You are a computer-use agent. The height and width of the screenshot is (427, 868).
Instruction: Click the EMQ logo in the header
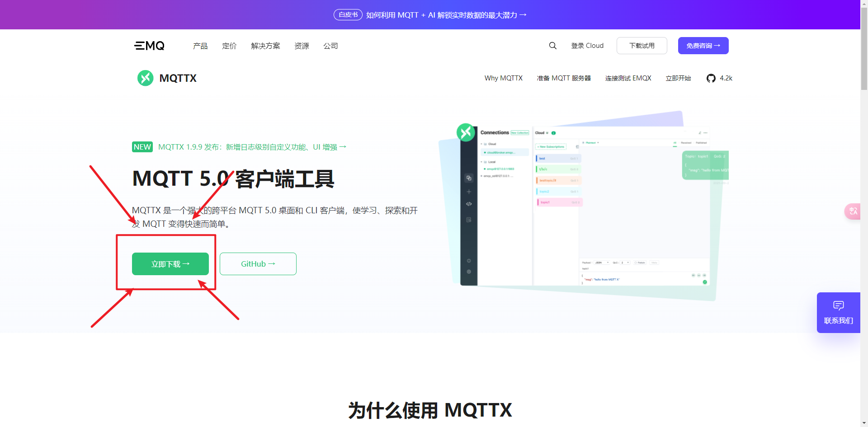149,46
